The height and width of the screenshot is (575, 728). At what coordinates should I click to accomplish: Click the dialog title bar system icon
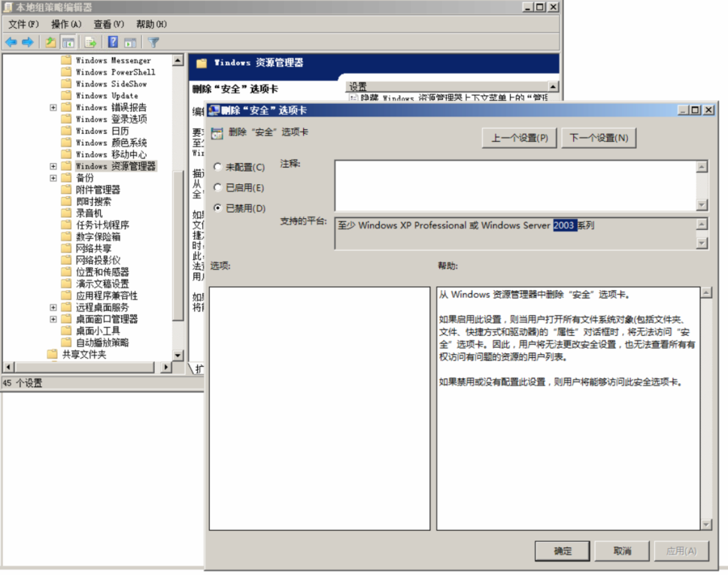pyautogui.click(x=214, y=110)
